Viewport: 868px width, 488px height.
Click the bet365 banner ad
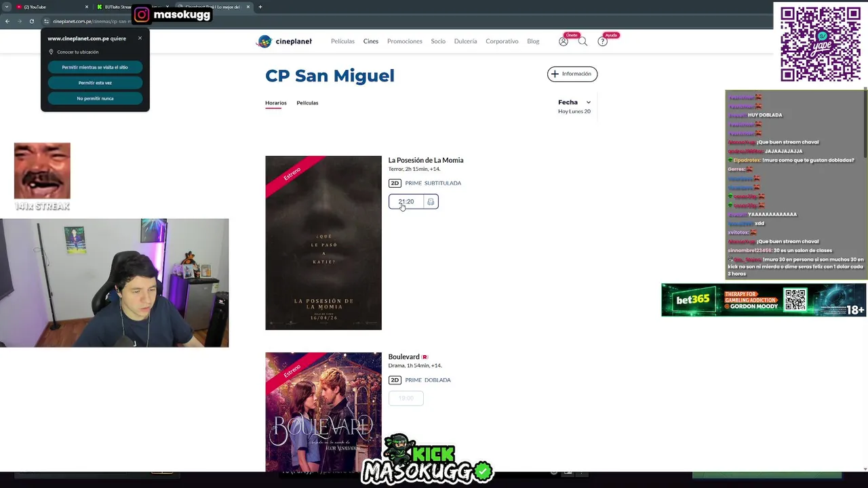coord(764,300)
